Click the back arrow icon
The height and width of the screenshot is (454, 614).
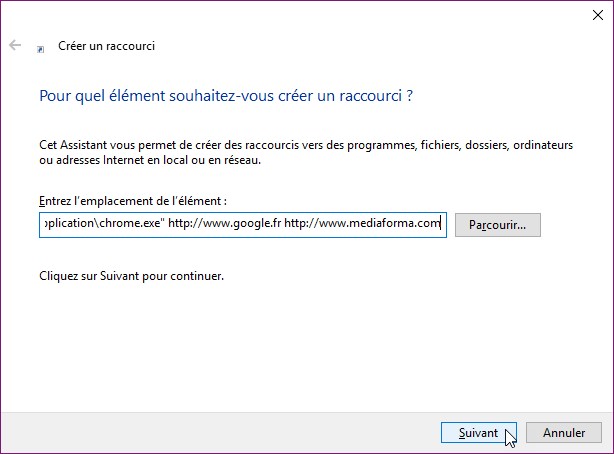[x=15, y=46]
